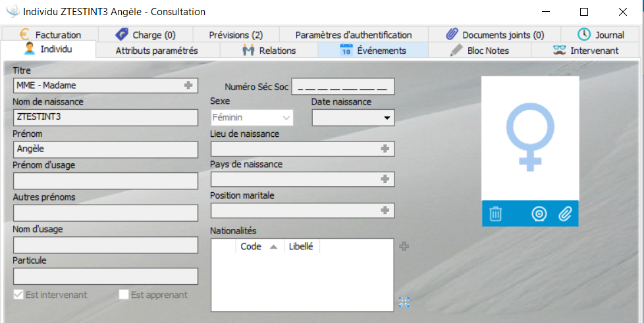Click the Prénom d'usage text field
Image resolution: width=644 pixels, height=323 pixels.
click(105, 181)
